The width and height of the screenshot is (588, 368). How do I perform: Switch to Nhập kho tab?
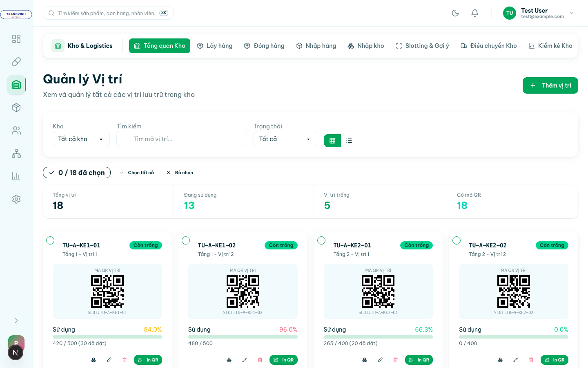point(366,46)
